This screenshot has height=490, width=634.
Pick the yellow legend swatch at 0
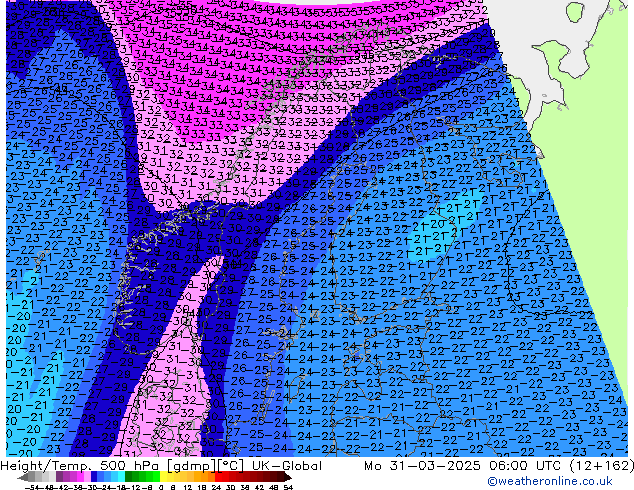[x=163, y=476]
